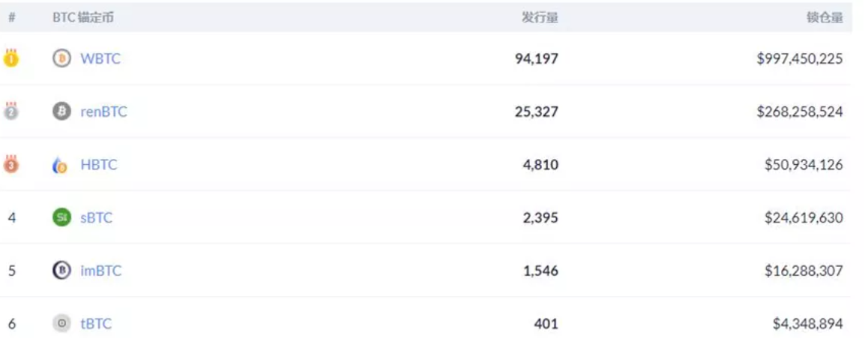Click the # rank column header
The image size is (868, 338).
tap(12, 18)
